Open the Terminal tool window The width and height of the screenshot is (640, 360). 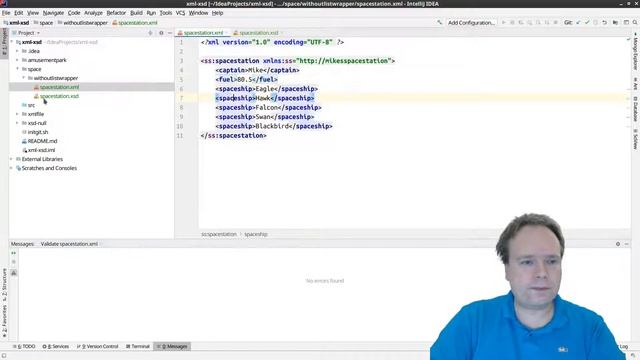point(138,347)
